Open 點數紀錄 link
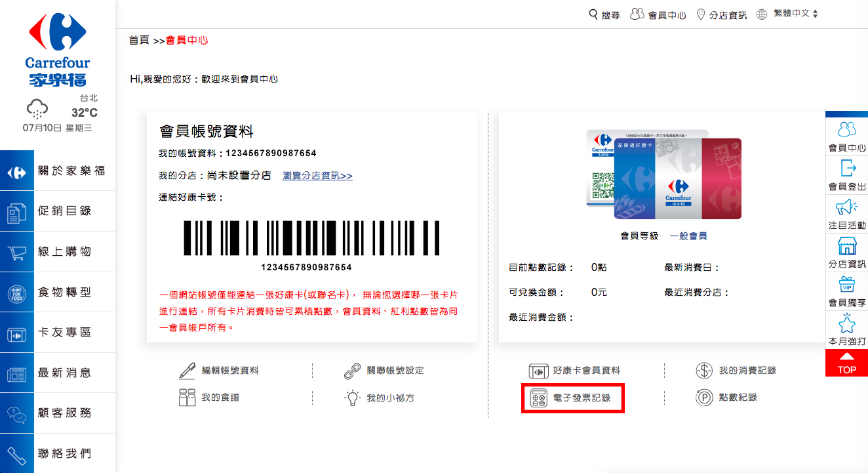 point(738,398)
